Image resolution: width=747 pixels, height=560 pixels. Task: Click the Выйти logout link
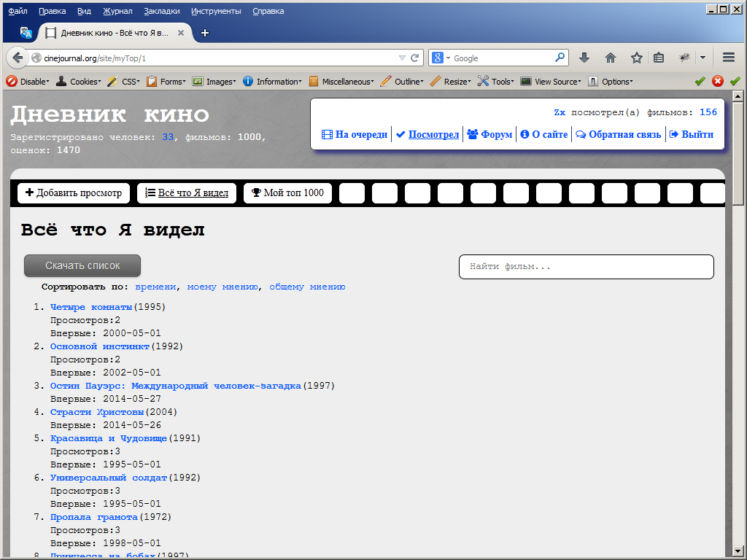click(692, 134)
